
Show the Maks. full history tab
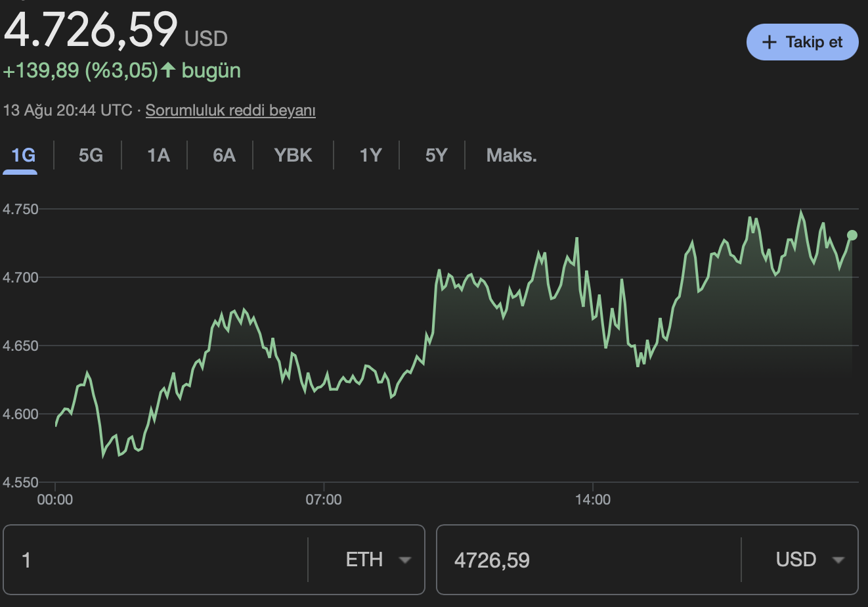pyautogui.click(x=511, y=156)
